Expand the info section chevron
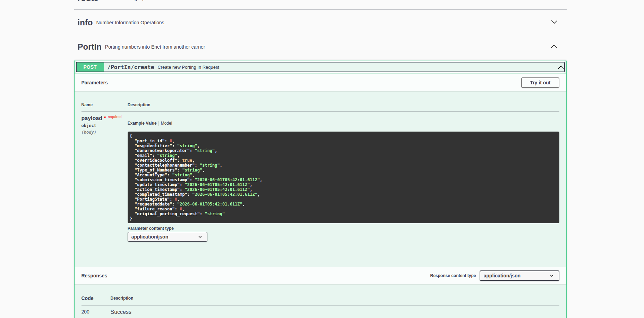 pyautogui.click(x=554, y=22)
